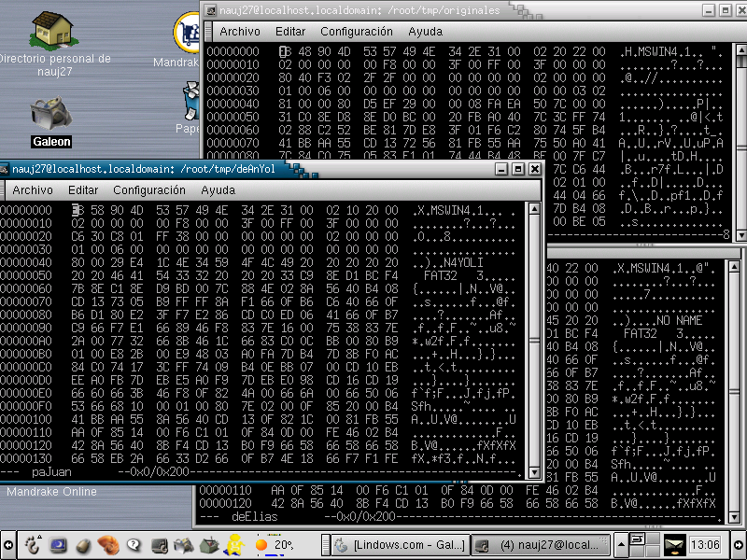Hide the panel using left edge arrow
The height and width of the screenshot is (560, 747).
click(7, 545)
